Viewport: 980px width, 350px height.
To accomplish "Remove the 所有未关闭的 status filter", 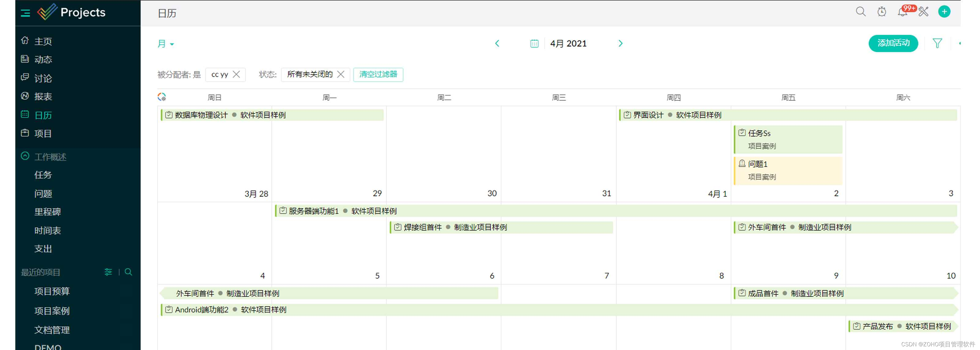I will pyautogui.click(x=341, y=74).
